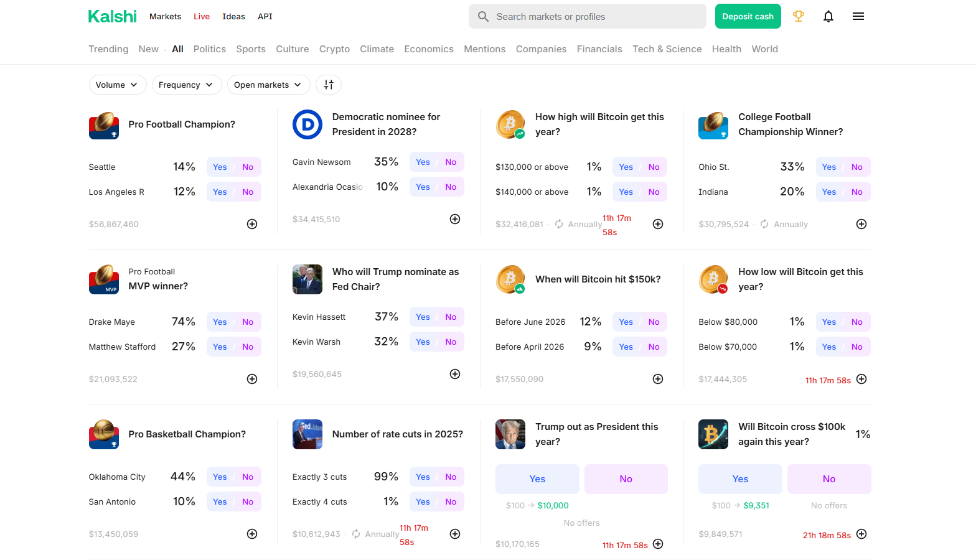The width and height of the screenshot is (976, 560).
Task: Expand the Volume sort dropdown
Action: click(117, 85)
